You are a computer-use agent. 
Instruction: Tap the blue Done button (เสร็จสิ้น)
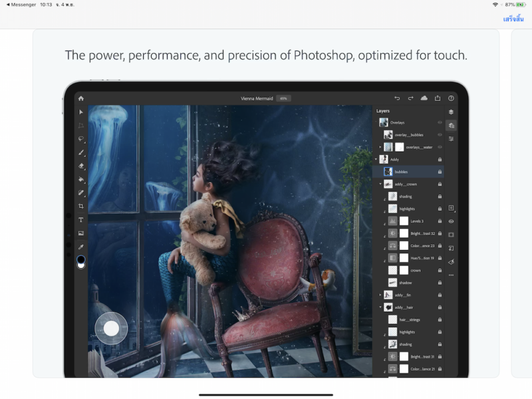(x=513, y=19)
